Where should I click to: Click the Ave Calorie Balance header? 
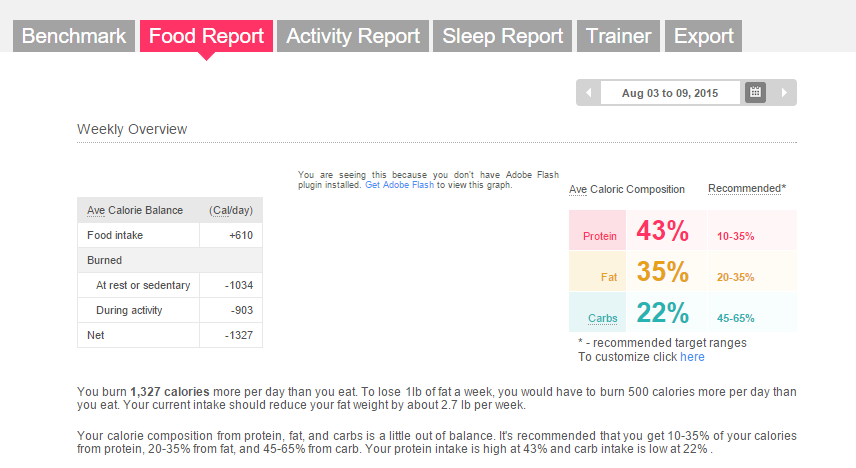click(135, 210)
